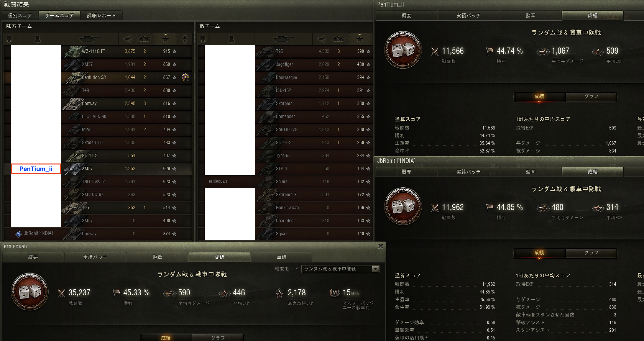Switch JbRohit stats to グラフ view
This screenshot has height=341, width=644.
point(591,253)
